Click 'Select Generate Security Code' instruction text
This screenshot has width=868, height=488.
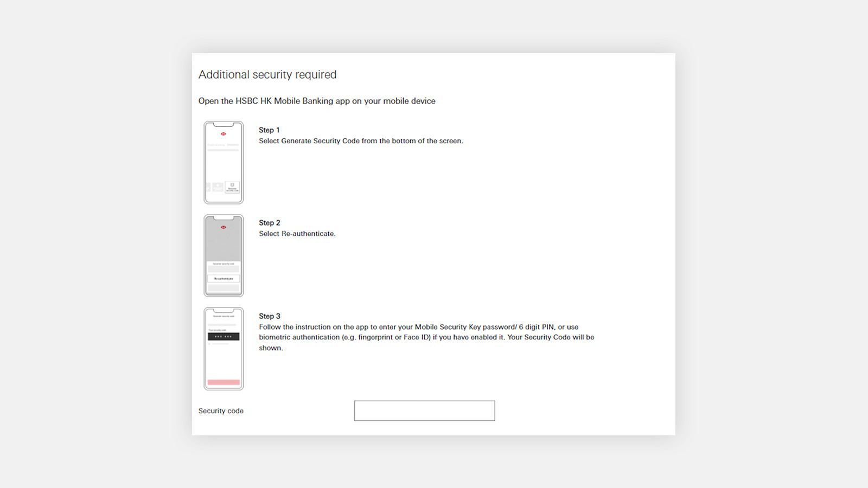[x=361, y=141]
